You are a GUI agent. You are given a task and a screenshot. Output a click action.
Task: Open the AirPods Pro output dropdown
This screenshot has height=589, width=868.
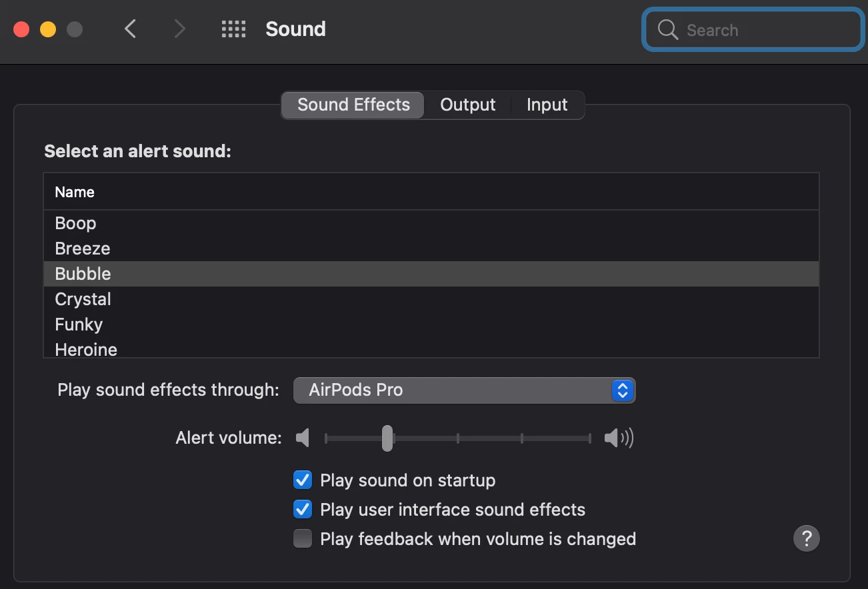(464, 390)
